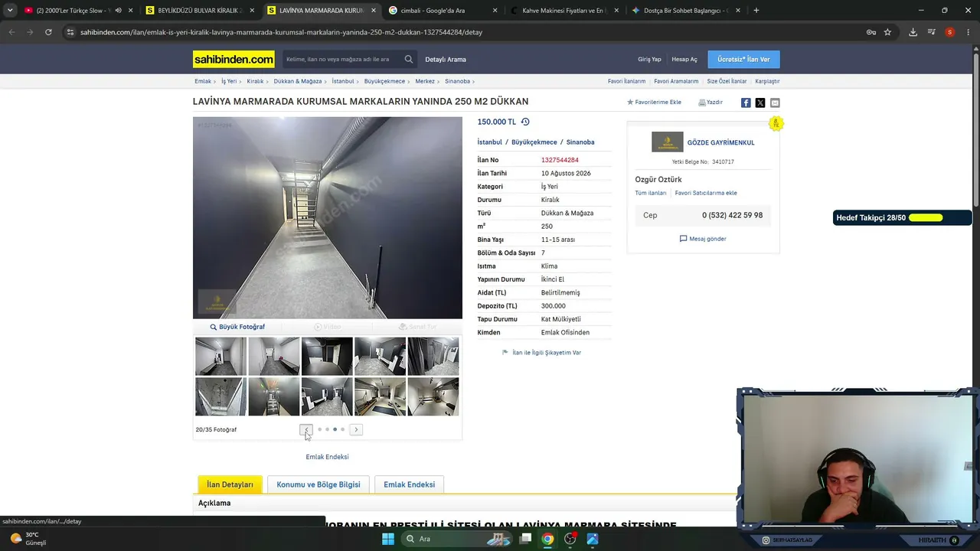This screenshot has width=980, height=551.
Task: Reload the page with the browser refresh icon
Action: (x=48, y=32)
